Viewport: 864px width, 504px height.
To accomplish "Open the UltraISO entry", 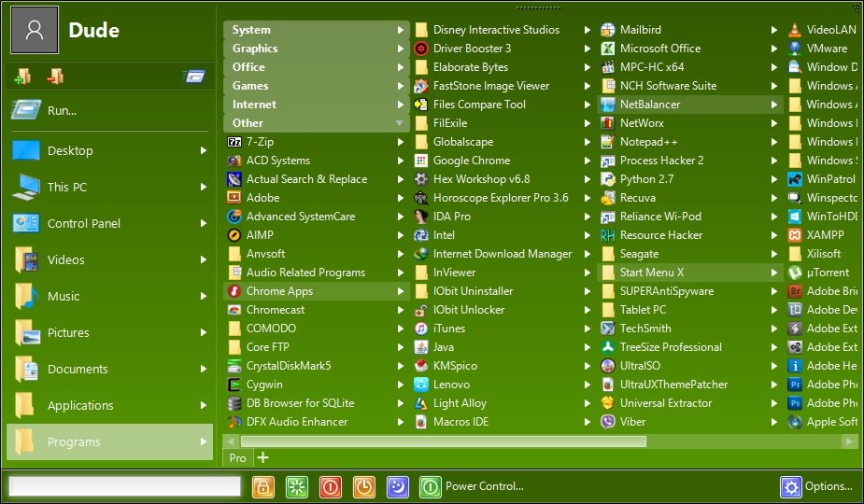I will click(x=690, y=366).
